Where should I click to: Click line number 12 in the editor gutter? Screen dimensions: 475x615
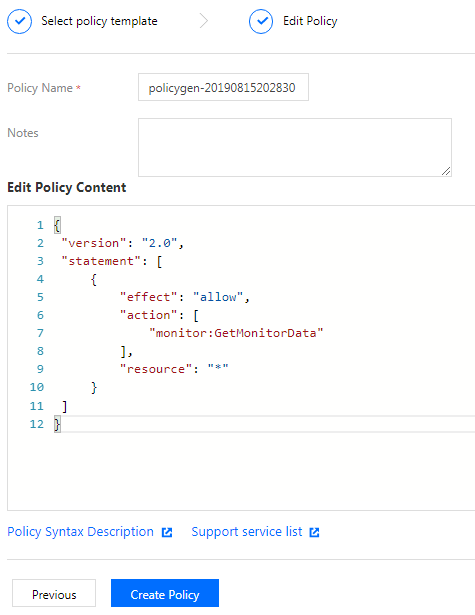click(x=37, y=424)
